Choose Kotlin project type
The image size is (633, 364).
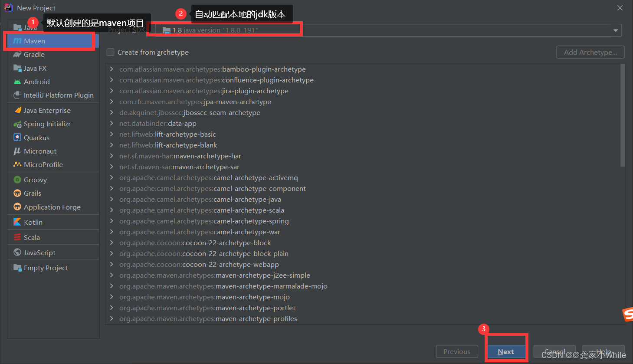tap(53, 222)
